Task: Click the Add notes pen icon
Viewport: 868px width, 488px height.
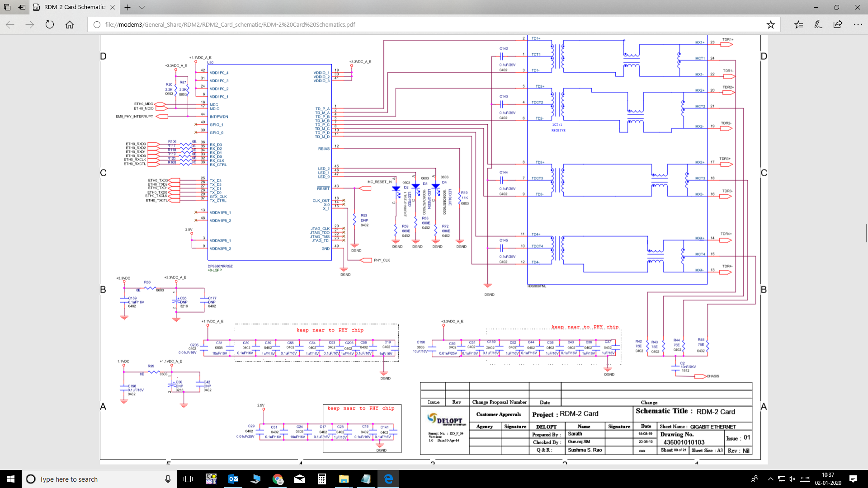Action: (818, 24)
